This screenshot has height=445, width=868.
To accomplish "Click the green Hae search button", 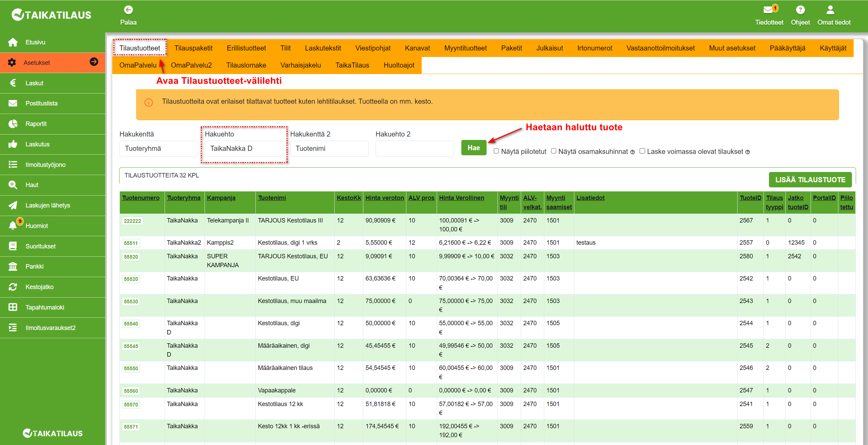I will (474, 148).
